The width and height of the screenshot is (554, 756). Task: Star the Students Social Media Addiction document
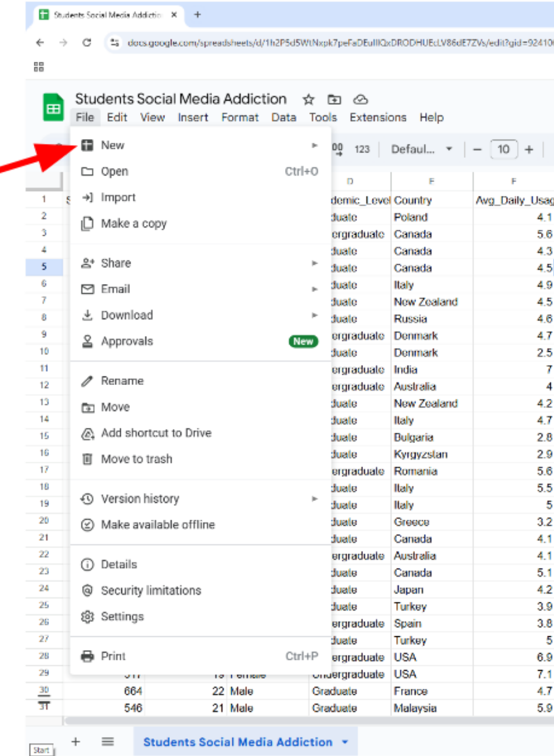pos(308,99)
